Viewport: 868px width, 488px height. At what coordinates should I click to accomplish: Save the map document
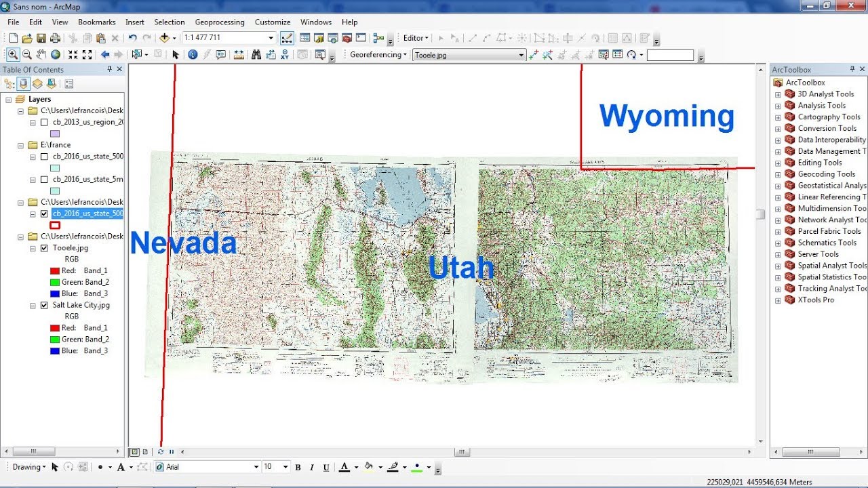(x=41, y=38)
